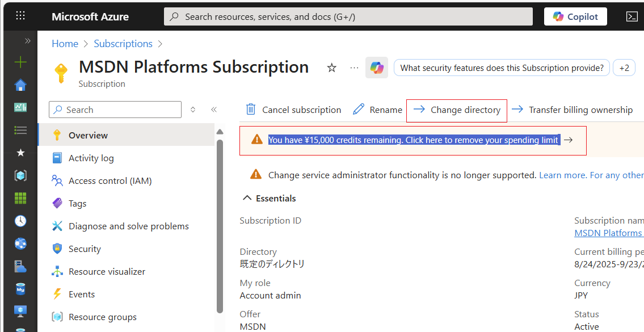The width and height of the screenshot is (644, 332).
Task: Open the Azure portal waffle menu
Action: pyautogui.click(x=20, y=16)
